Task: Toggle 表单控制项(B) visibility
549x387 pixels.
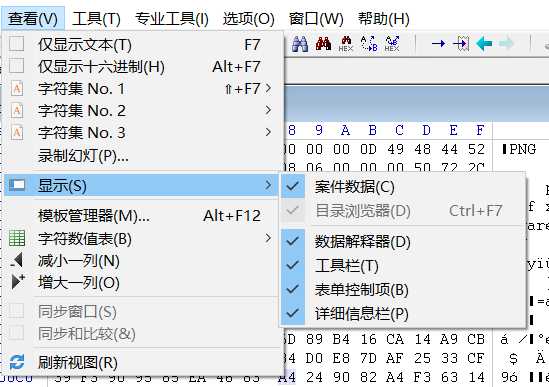Action: (x=403, y=290)
